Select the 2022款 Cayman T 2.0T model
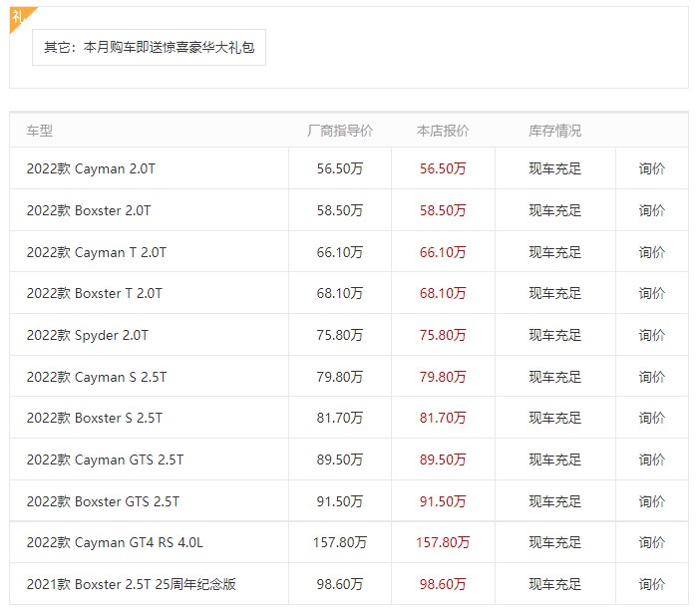This screenshot has height=616, width=698. 96,252
